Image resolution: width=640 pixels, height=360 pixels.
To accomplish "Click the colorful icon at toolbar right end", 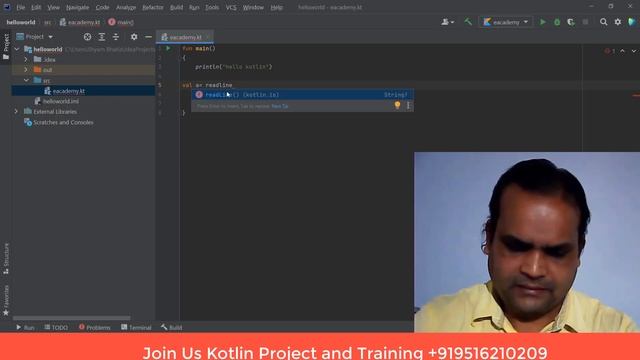I will click(x=632, y=22).
